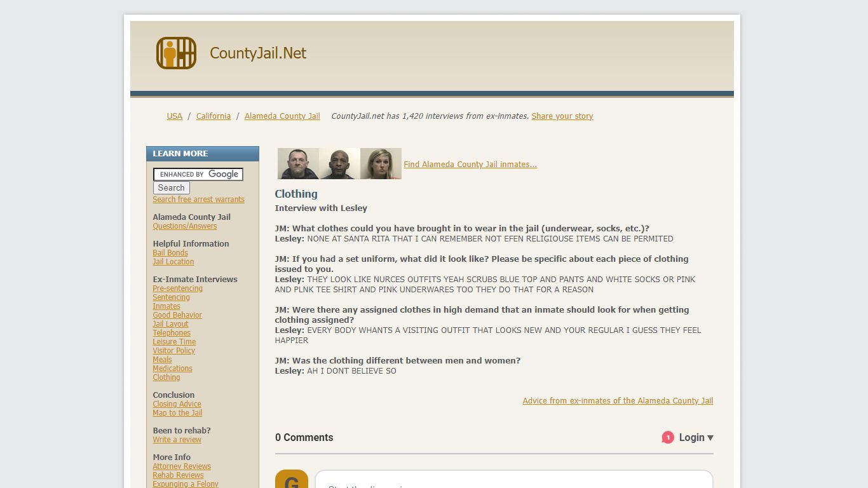Click the Ex-Inmate Interviews section label
The width and height of the screenshot is (868, 488).
click(195, 280)
